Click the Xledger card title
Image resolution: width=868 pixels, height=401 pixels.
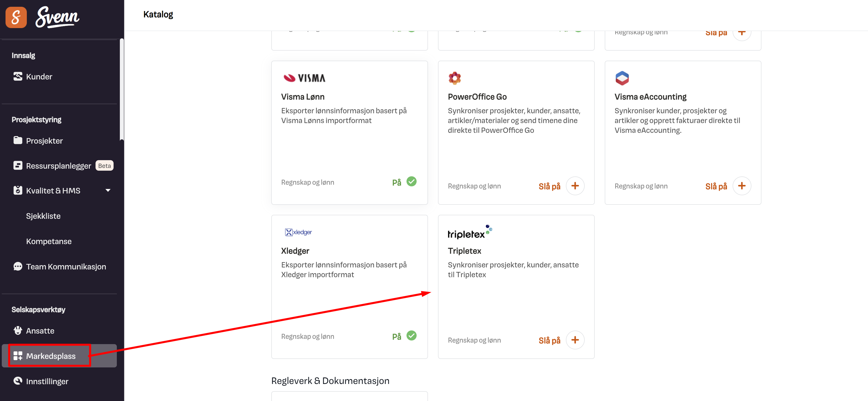295,251
